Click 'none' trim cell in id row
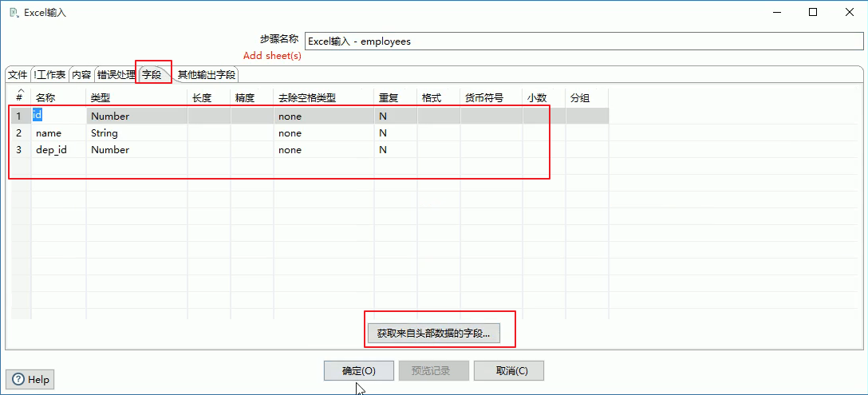This screenshot has height=395, width=868. pyautogui.click(x=324, y=117)
